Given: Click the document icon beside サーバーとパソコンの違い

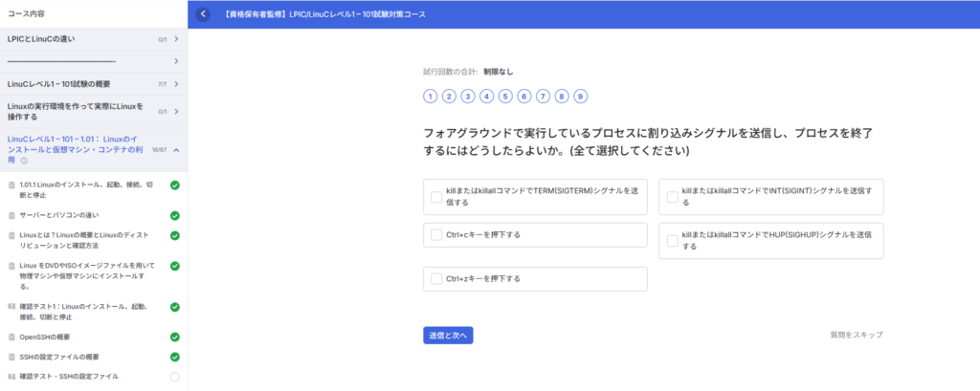Looking at the screenshot, I should click(11, 215).
